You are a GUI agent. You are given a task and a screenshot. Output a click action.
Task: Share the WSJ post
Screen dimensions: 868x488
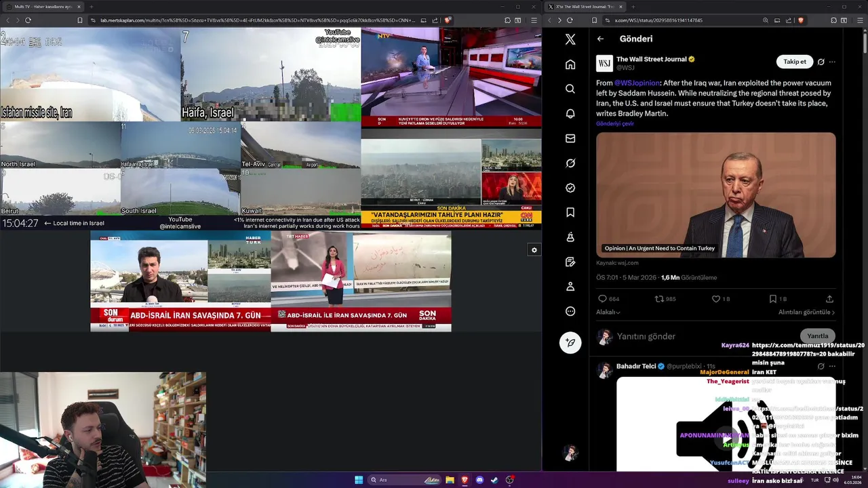829,299
